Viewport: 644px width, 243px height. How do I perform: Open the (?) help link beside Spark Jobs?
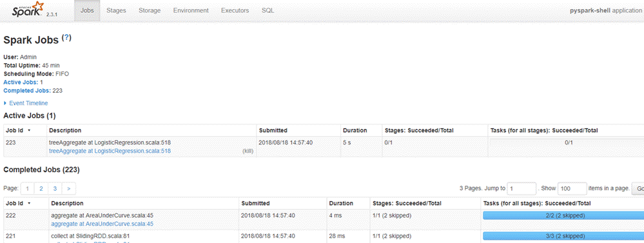66,38
